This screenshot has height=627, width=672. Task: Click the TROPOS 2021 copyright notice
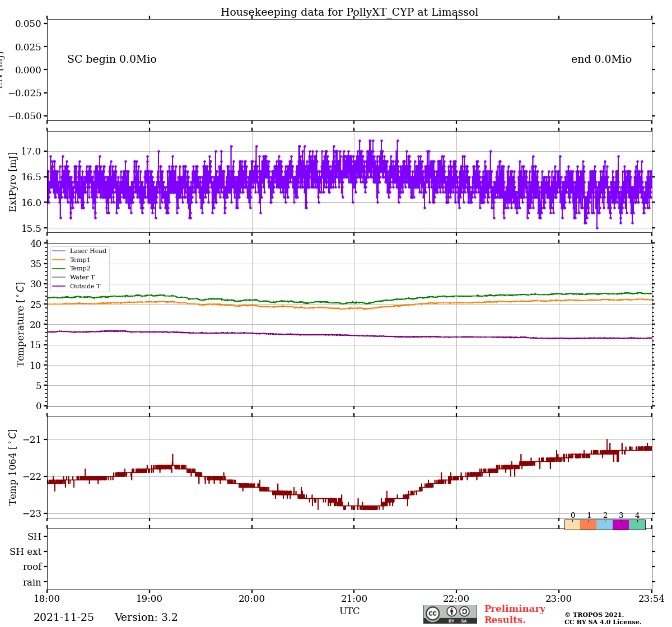pos(594,615)
